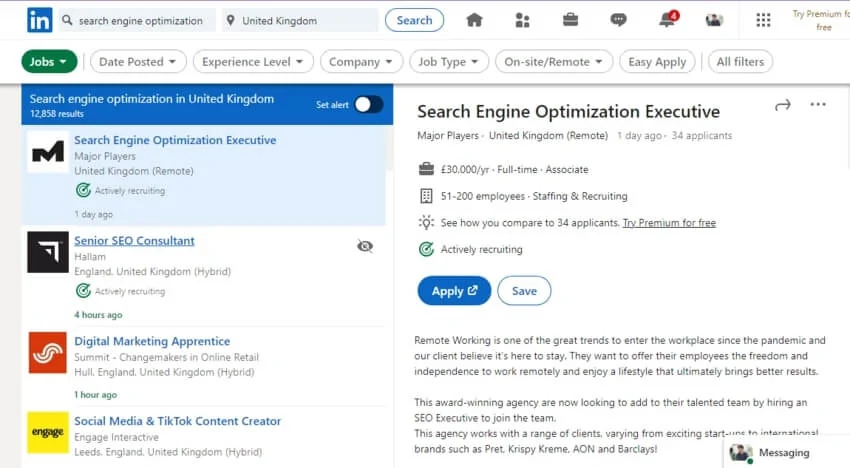Click the salary briefcase icon in job details
The height and width of the screenshot is (468, 850).
click(x=427, y=169)
